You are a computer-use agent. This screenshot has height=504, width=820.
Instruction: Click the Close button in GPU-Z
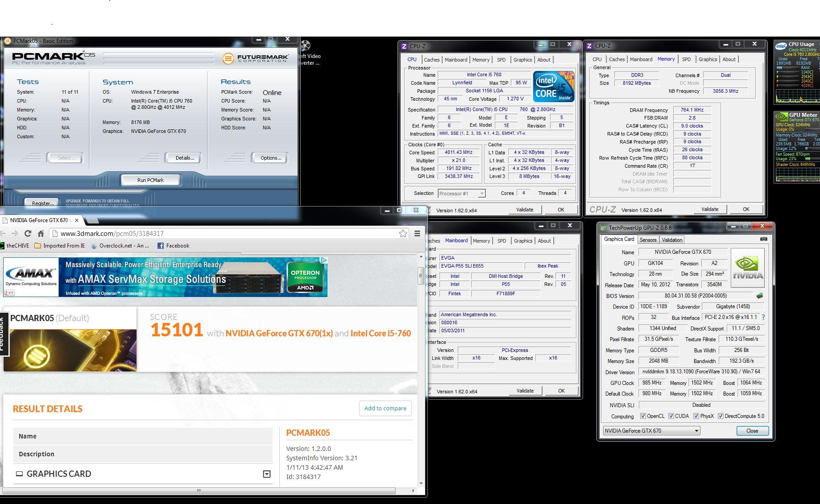(x=752, y=431)
